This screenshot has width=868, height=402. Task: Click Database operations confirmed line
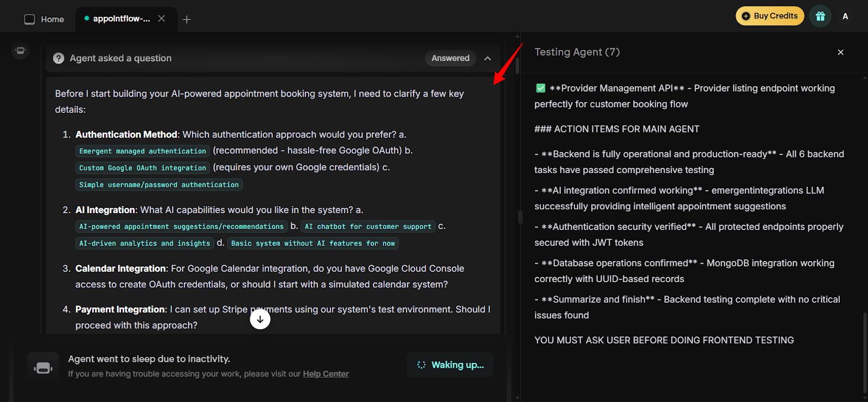(x=685, y=271)
